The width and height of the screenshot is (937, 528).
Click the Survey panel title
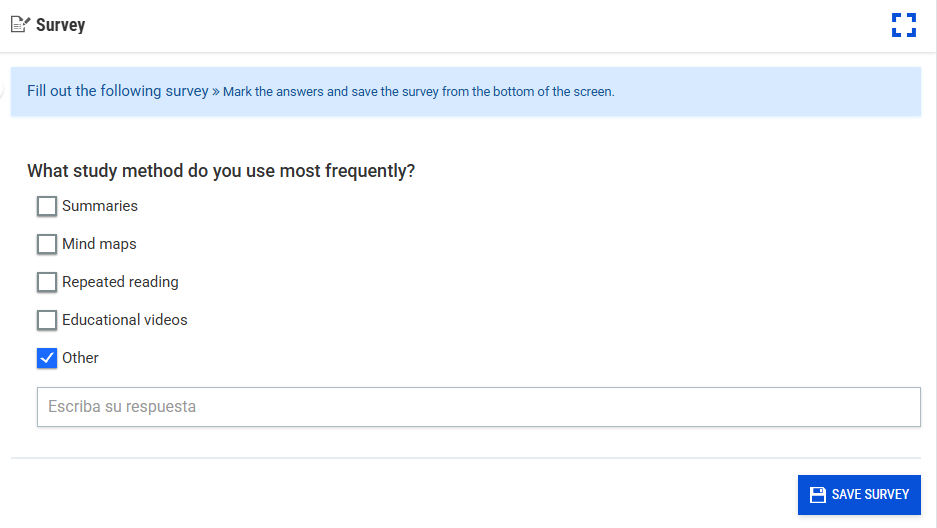(60, 25)
